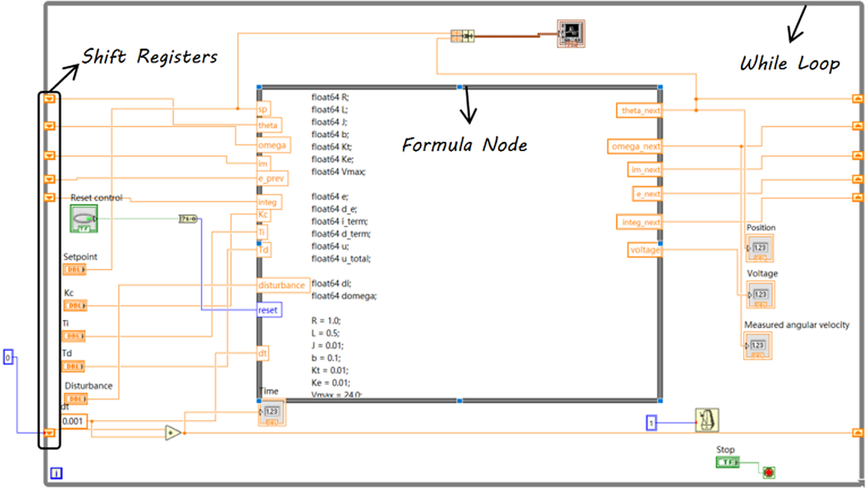Click the code line 'float64 u_total;'
Image resolution: width=868 pixels, height=489 pixels.
click(x=341, y=259)
